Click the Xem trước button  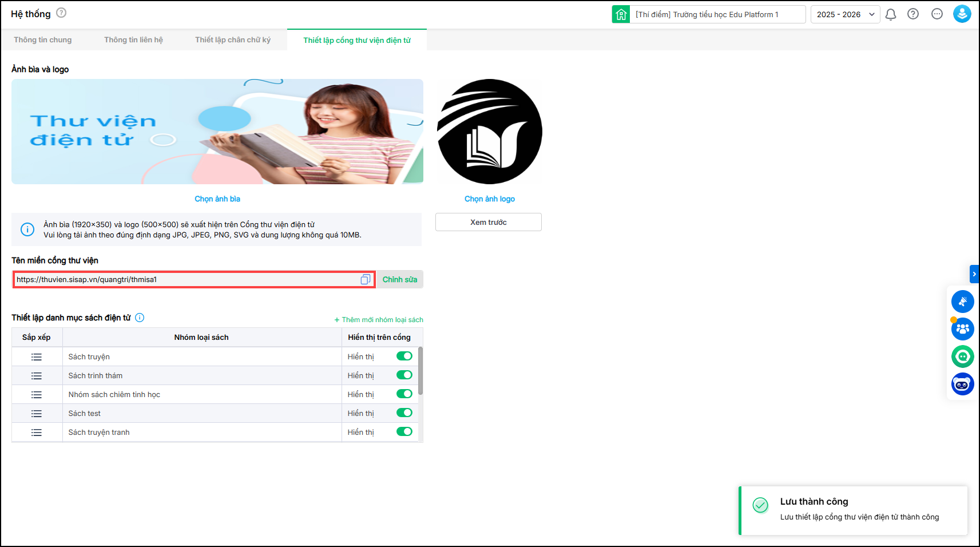pyautogui.click(x=488, y=222)
